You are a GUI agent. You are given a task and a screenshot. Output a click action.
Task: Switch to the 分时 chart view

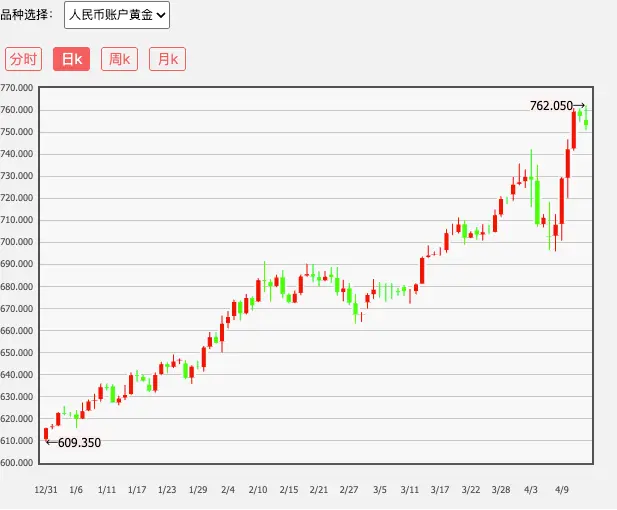click(x=23, y=59)
